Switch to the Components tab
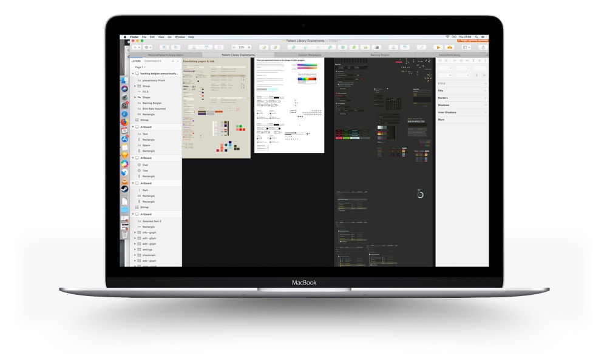The image size is (607, 364). 152,61
